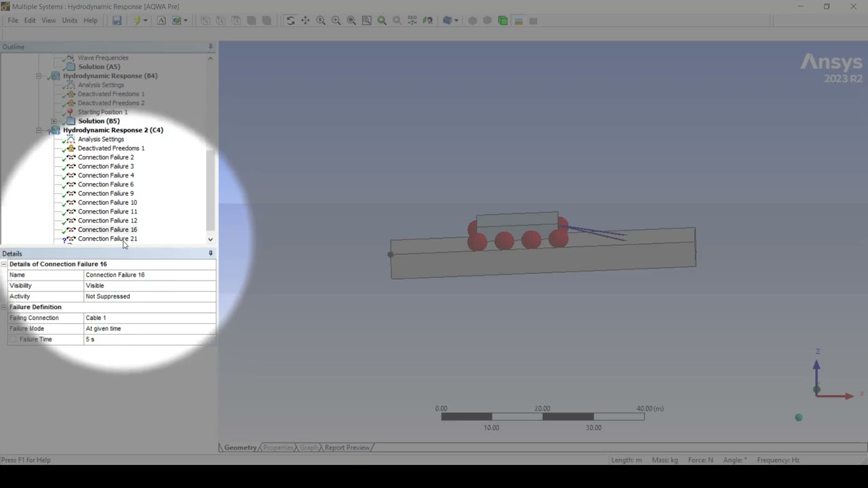Screen dimensions: 868x488
Task: Click the Solve lightning bolt icon
Action: click(x=136, y=20)
